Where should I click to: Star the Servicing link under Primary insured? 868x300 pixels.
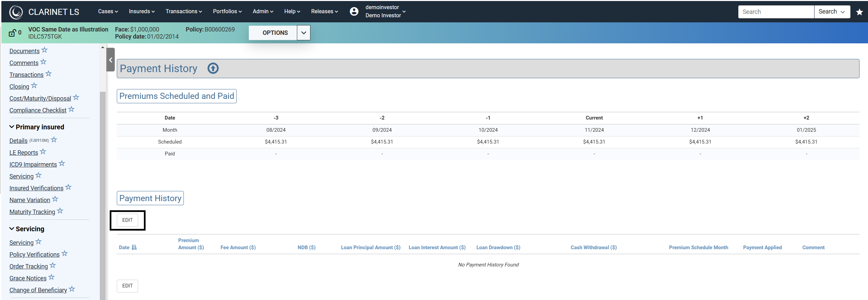(38, 175)
